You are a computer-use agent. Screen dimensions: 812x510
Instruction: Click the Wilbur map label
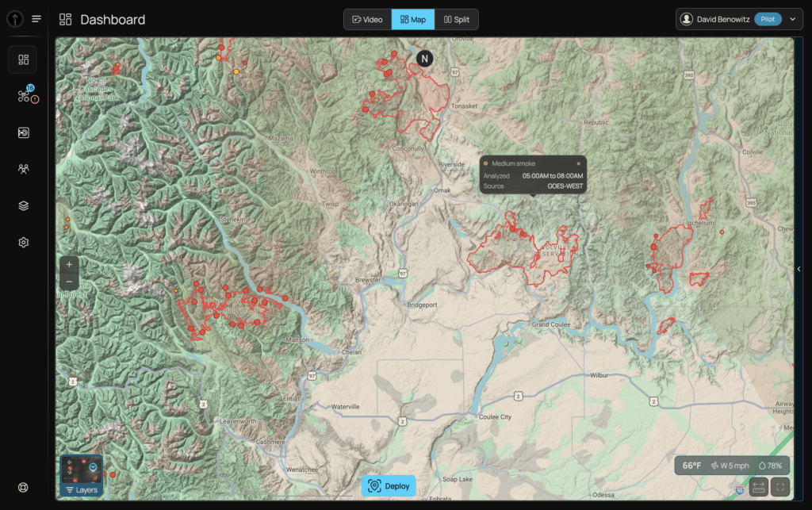click(x=599, y=375)
